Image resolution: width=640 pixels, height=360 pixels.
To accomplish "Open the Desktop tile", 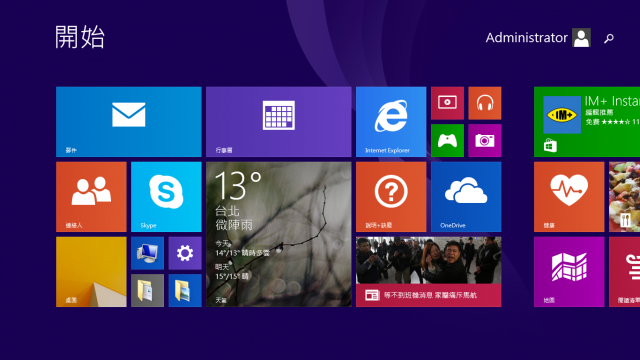I will coord(91,272).
